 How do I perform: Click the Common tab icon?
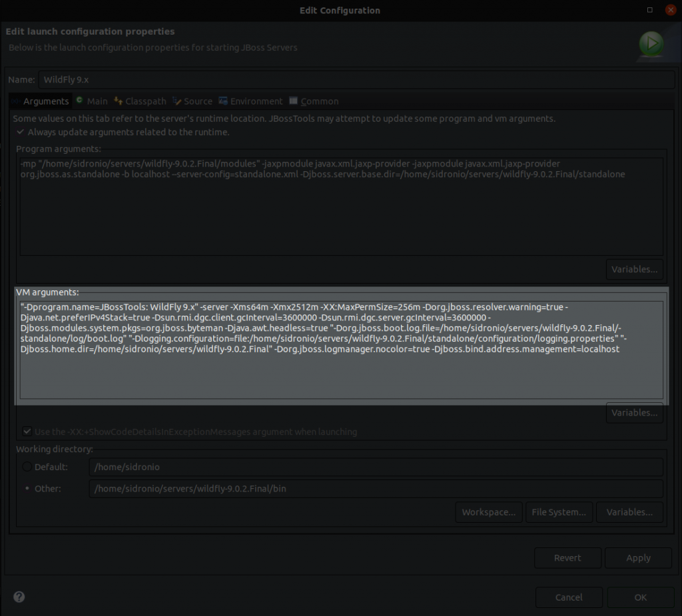pyautogui.click(x=294, y=101)
